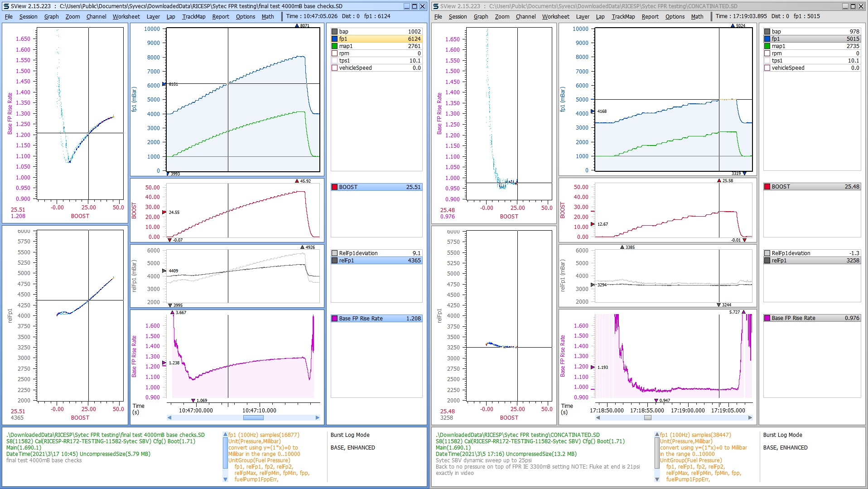Open TrackMap menu in right window
The width and height of the screenshot is (868, 489).
(x=623, y=17)
